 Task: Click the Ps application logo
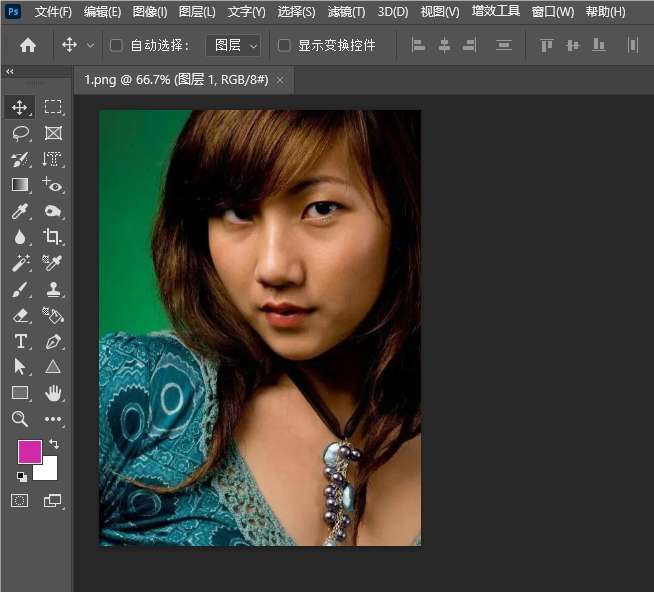(x=13, y=11)
